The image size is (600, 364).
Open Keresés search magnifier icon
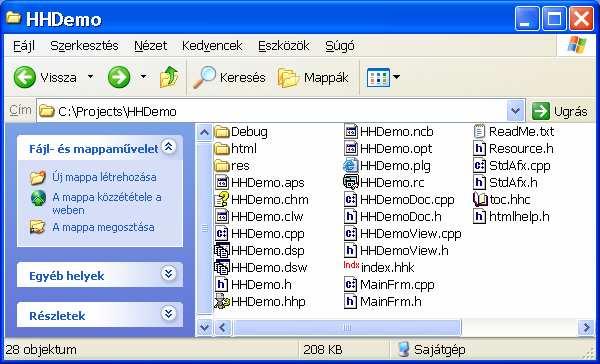coord(204,77)
